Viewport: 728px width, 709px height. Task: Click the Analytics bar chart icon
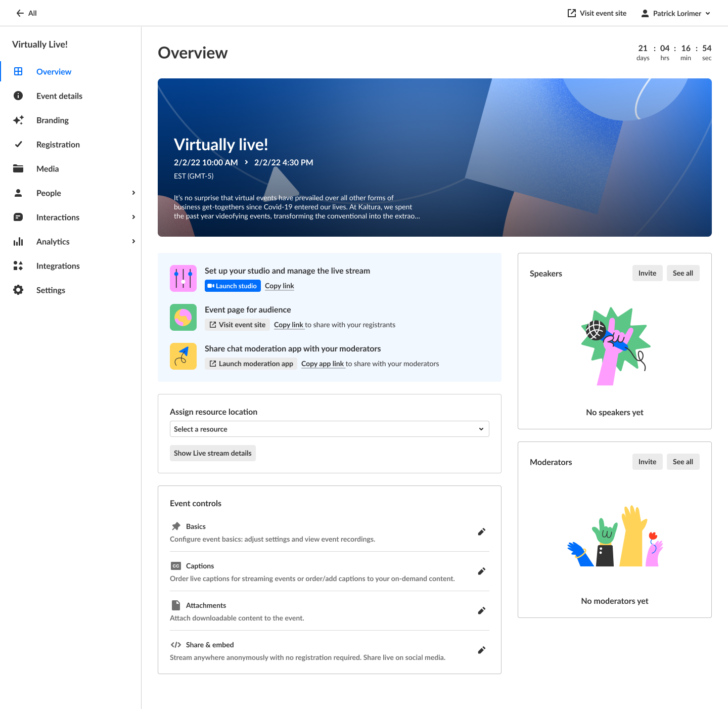(18, 241)
